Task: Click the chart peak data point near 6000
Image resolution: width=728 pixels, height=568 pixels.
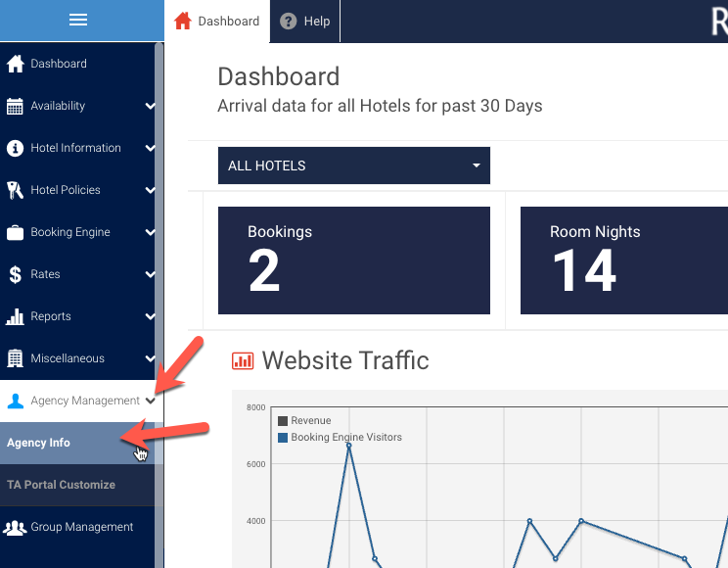Action: [348, 446]
